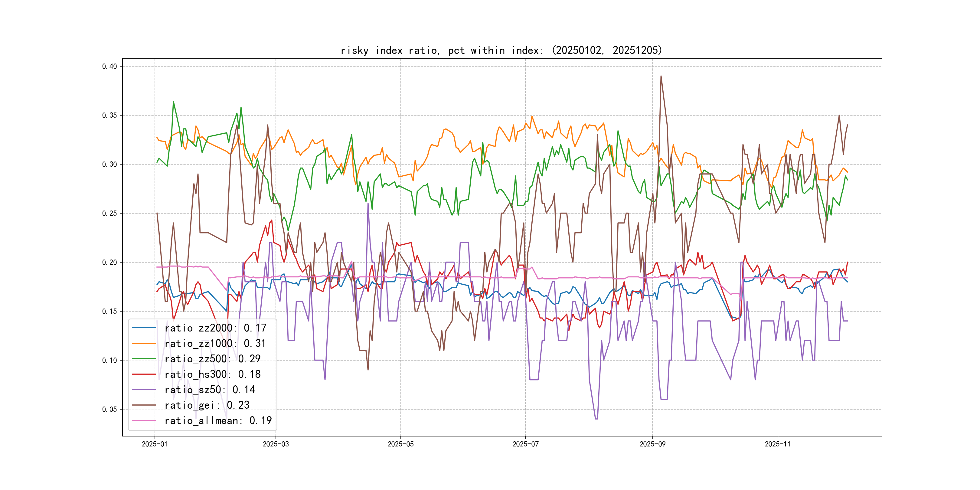Select legend text ratio_zz2000: 0.17

pyautogui.click(x=215, y=328)
